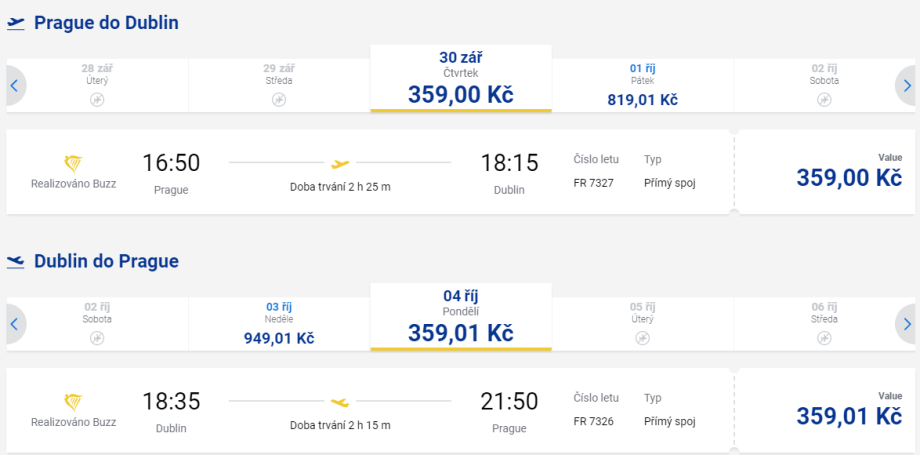This screenshot has width=920, height=455.
Task: Click the Ryanair logo on the Dublin–Prague flight
Action: [x=73, y=402]
